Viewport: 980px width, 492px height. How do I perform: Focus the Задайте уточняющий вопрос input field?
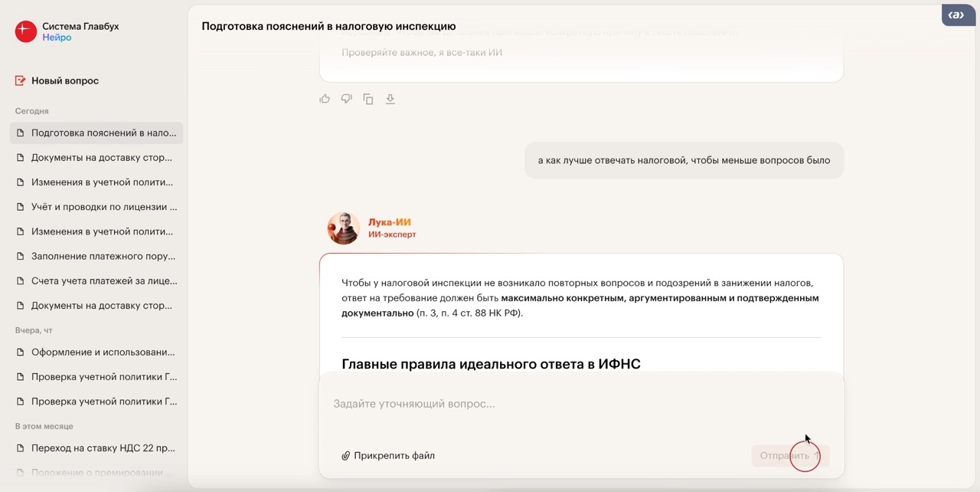(581, 404)
